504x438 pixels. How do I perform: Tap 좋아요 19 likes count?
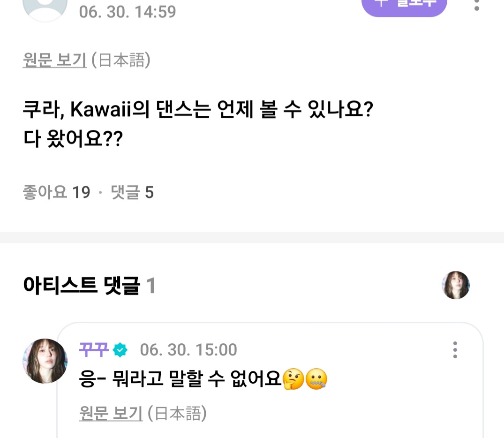pos(56,193)
